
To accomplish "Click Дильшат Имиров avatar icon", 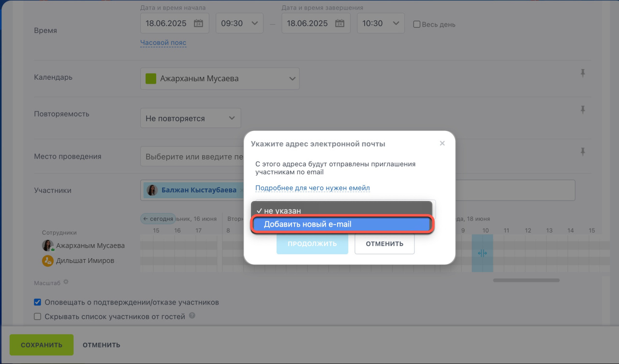I will [x=47, y=261].
